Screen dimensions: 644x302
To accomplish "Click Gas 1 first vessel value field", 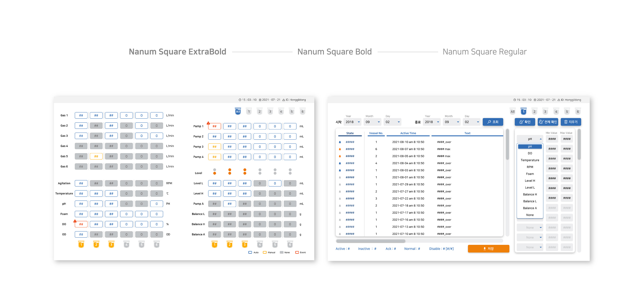I will [81, 115].
